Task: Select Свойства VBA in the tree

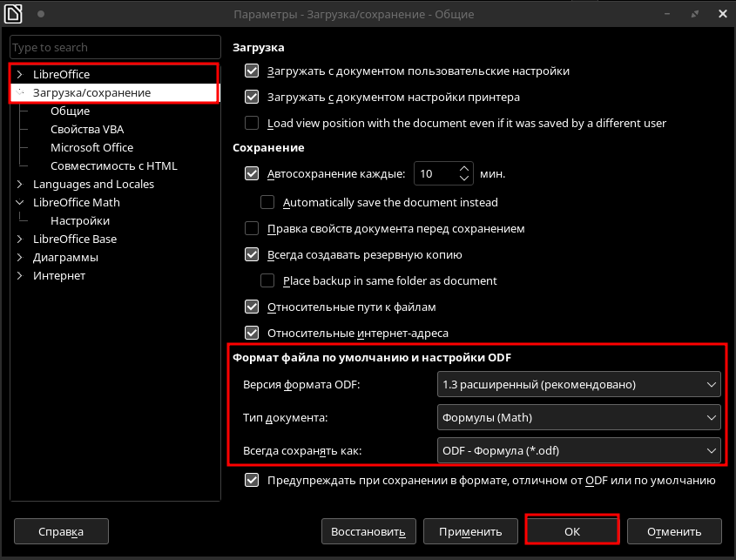Action: (x=86, y=130)
